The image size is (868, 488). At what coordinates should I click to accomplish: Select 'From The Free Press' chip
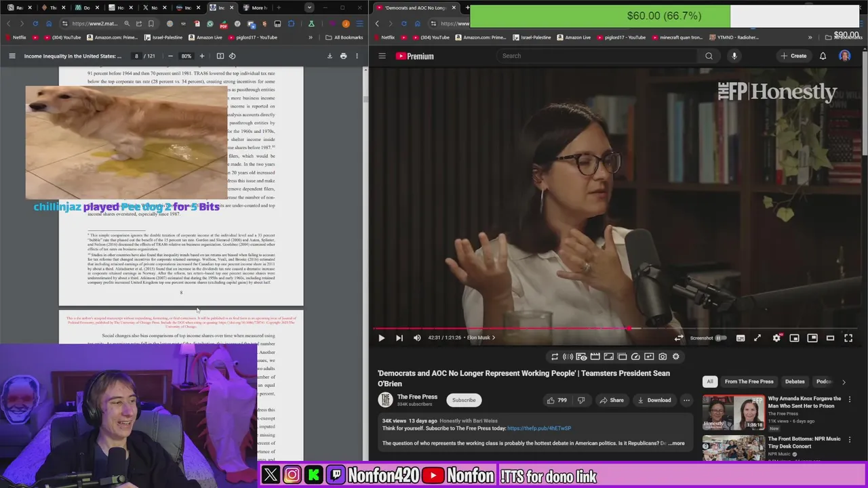tap(749, 382)
